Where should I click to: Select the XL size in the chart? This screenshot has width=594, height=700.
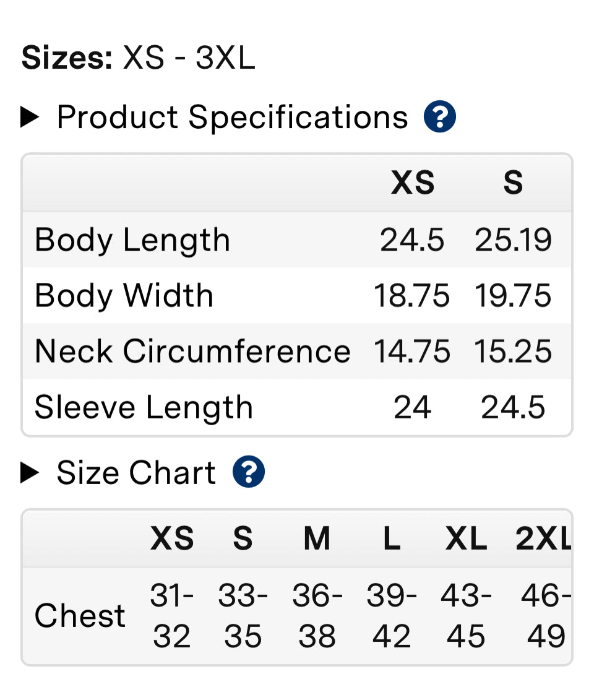(x=467, y=538)
